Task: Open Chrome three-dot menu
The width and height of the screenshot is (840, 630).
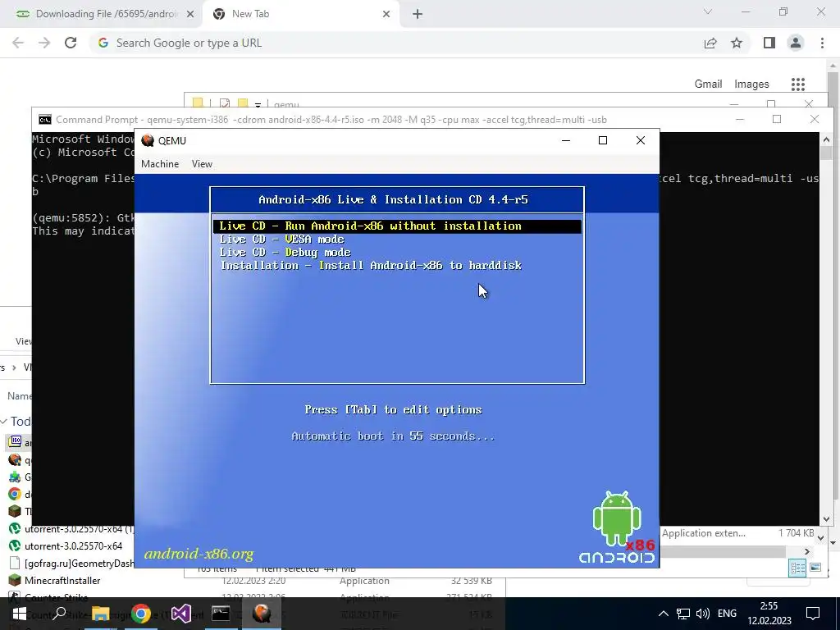Action: (x=822, y=43)
